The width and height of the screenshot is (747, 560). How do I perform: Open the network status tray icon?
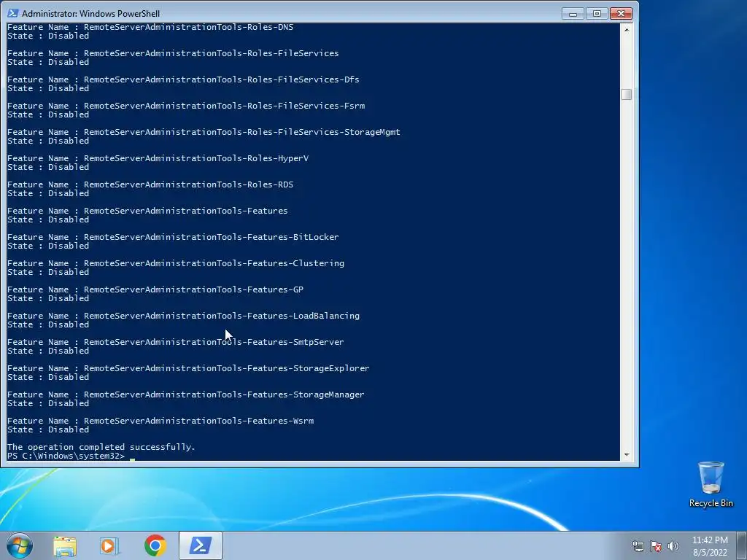click(x=638, y=546)
